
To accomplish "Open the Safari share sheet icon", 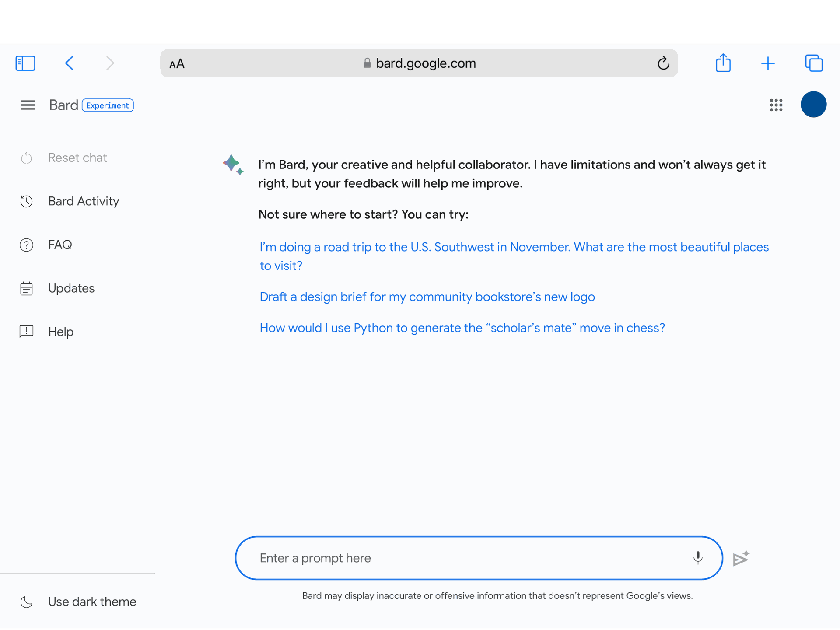I will pos(723,63).
